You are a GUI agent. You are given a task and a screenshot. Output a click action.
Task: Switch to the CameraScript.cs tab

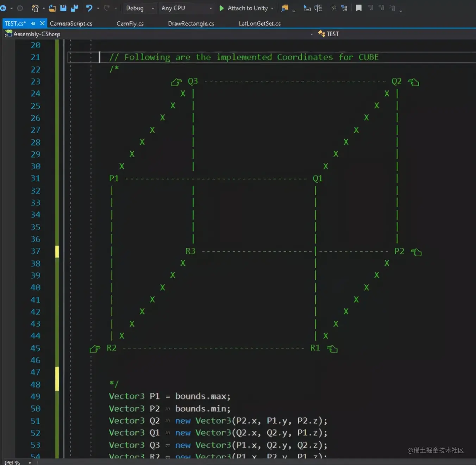coord(71,24)
